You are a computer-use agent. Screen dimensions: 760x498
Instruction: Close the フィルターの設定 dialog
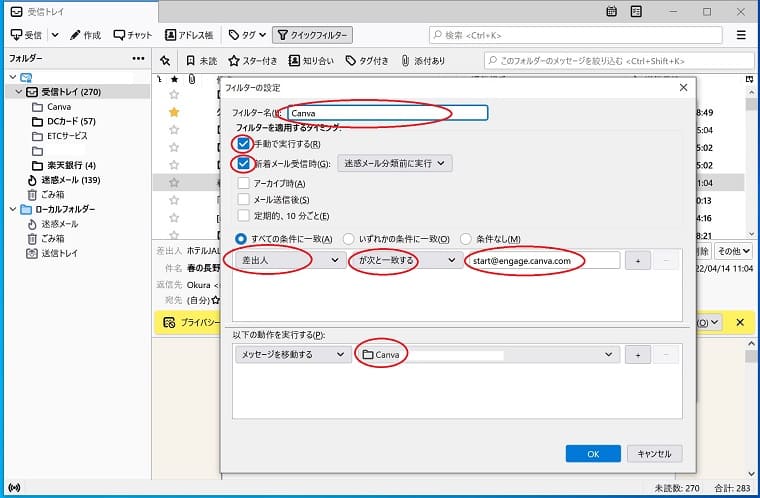[683, 87]
